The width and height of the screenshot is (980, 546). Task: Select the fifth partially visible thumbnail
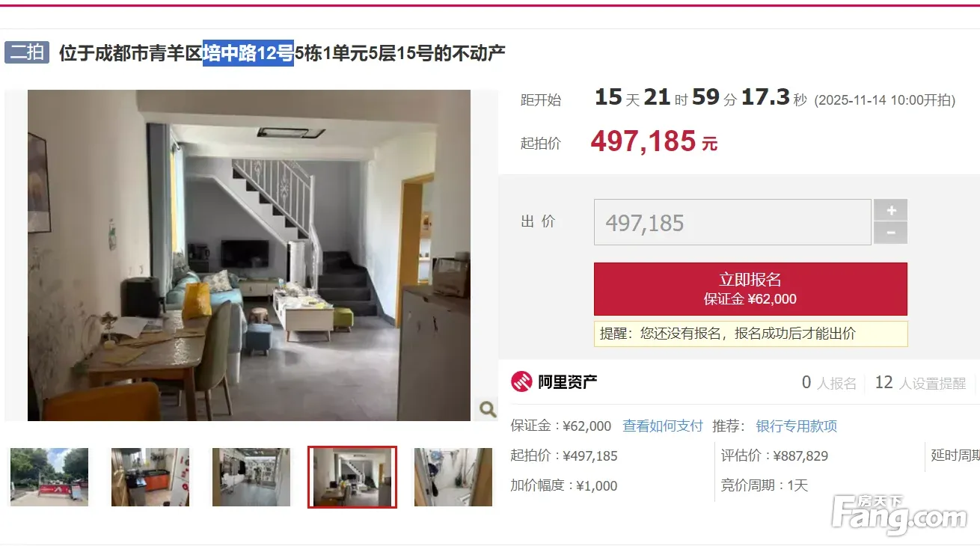pyautogui.click(x=453, y=477)
